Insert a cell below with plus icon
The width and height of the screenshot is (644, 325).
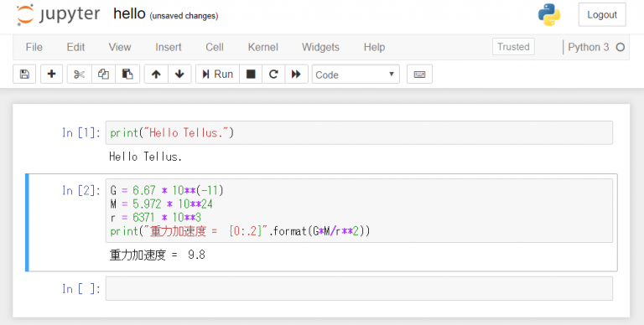pyautogui.click(x=51, y=75)
